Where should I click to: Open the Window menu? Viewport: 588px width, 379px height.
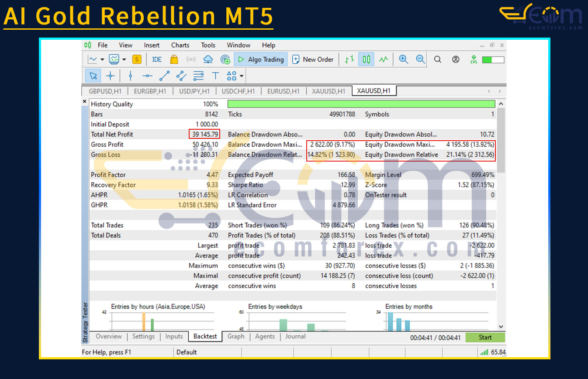coord(239,45)
